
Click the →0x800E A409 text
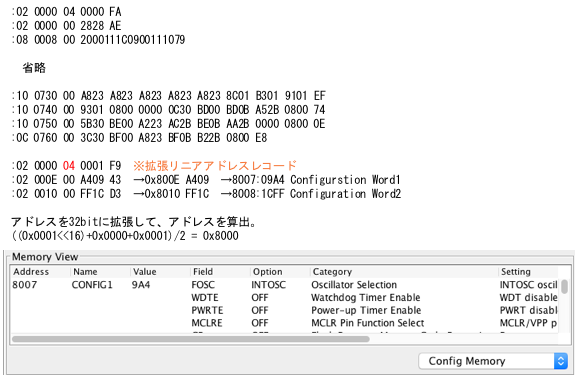tap(171, 180)
